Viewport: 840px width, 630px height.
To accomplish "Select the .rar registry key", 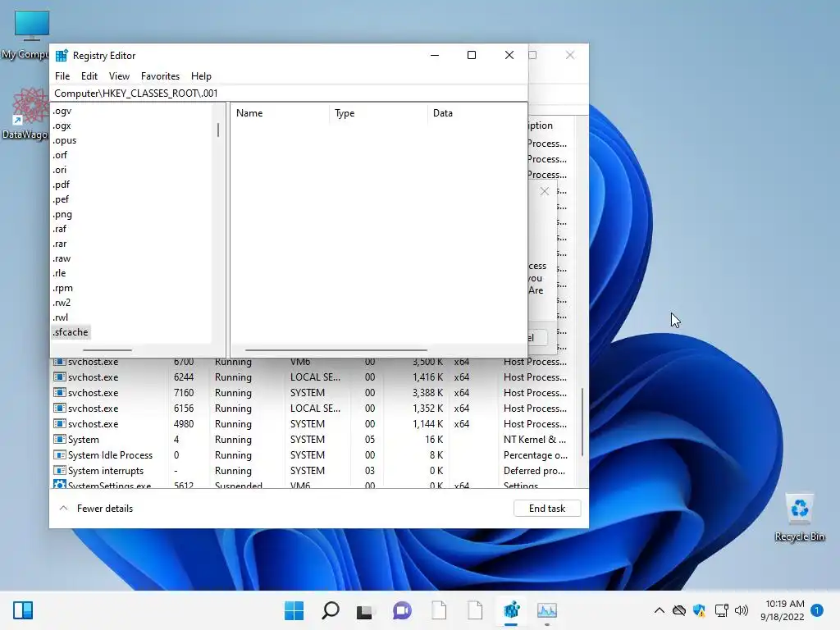I will click(x=59, y=244).
